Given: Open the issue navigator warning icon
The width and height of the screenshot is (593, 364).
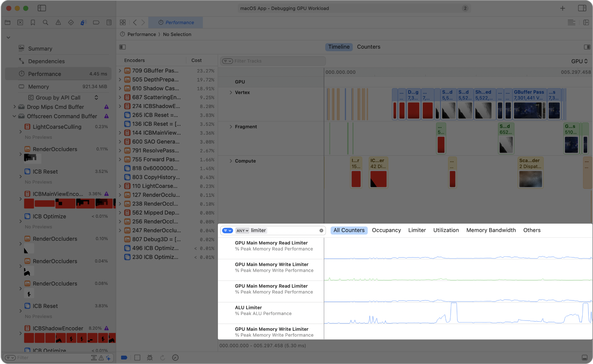Looking at the screenshot, I should coord(58,23).
